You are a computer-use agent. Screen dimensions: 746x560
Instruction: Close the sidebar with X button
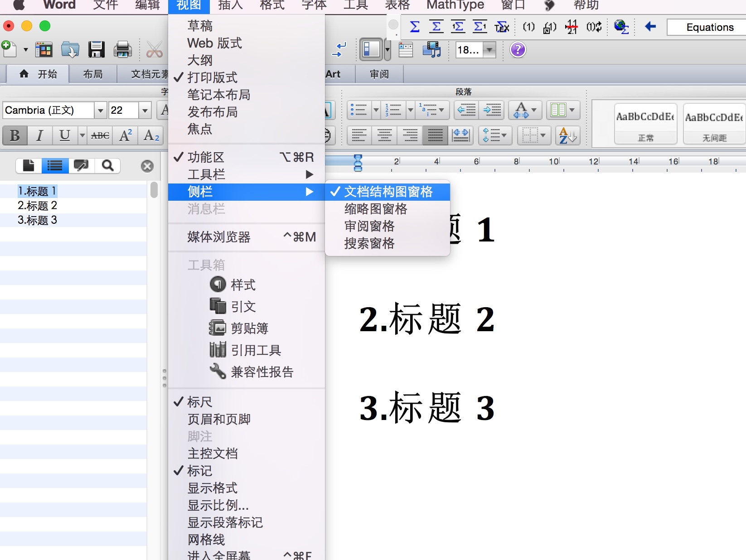(x=147, y=166)
